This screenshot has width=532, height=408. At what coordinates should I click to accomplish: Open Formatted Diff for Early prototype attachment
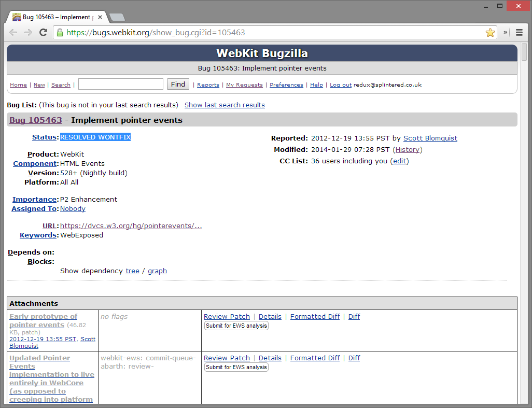315,316
